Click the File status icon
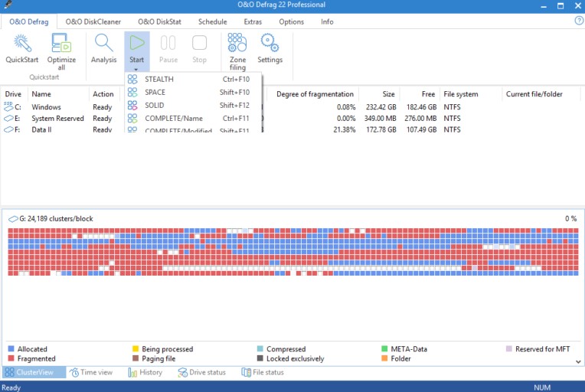585x392 pixels. [247, 372]
